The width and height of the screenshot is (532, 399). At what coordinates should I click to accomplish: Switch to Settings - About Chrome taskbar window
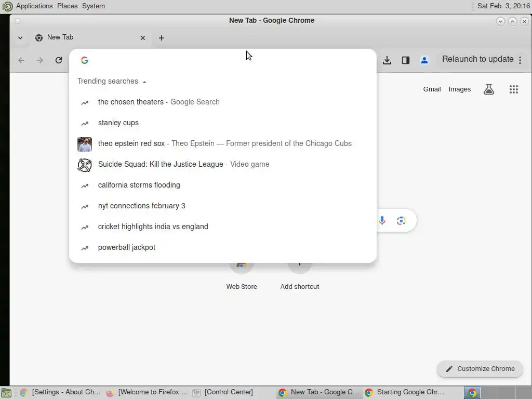pos(61,392)
